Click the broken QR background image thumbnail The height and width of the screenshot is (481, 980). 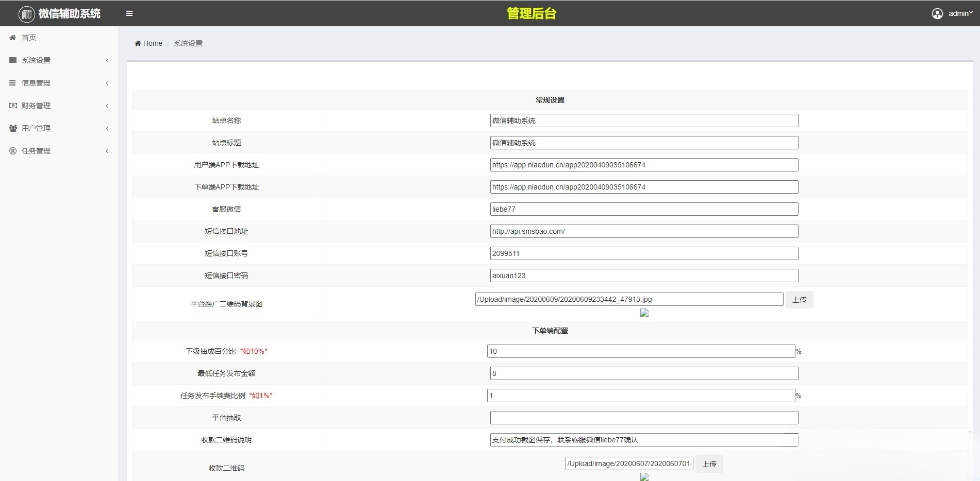click(644, 313)
